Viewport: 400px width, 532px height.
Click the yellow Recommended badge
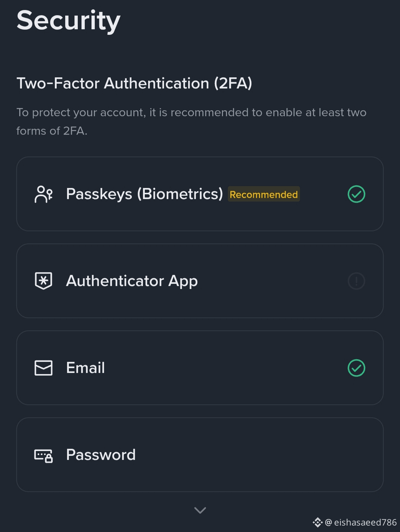(264, 194)
